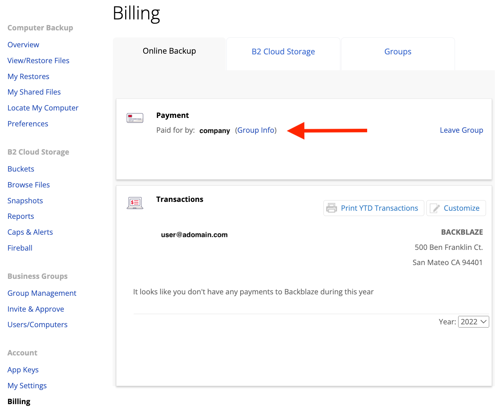Click the Payment section heading
Viewport: 504px width, 420px height.
point(172,115)
